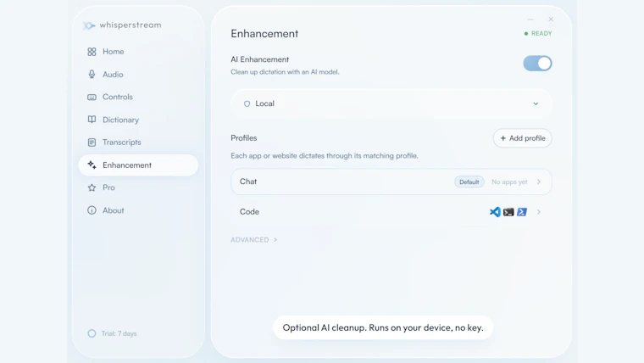644x363 pixels.
Task: Click the Controls keyboard icon
Action: coord(92,97)
